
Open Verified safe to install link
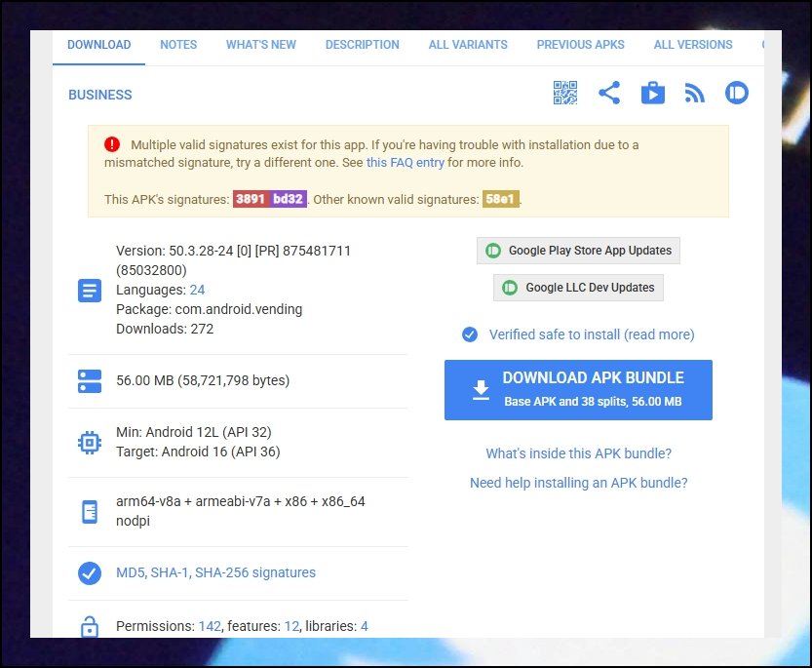(592, 334)
